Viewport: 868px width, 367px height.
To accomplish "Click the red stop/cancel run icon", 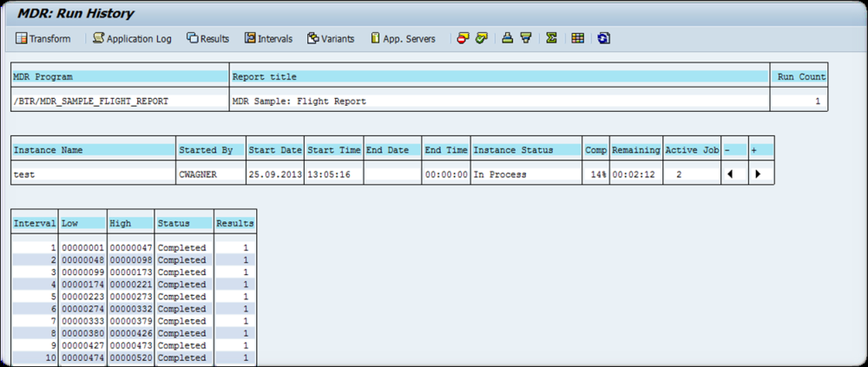I will coord(463,38).
